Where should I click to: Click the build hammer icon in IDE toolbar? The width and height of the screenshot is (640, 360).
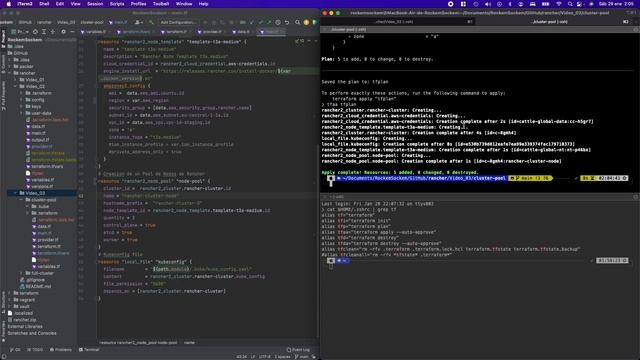pos(151,22)
